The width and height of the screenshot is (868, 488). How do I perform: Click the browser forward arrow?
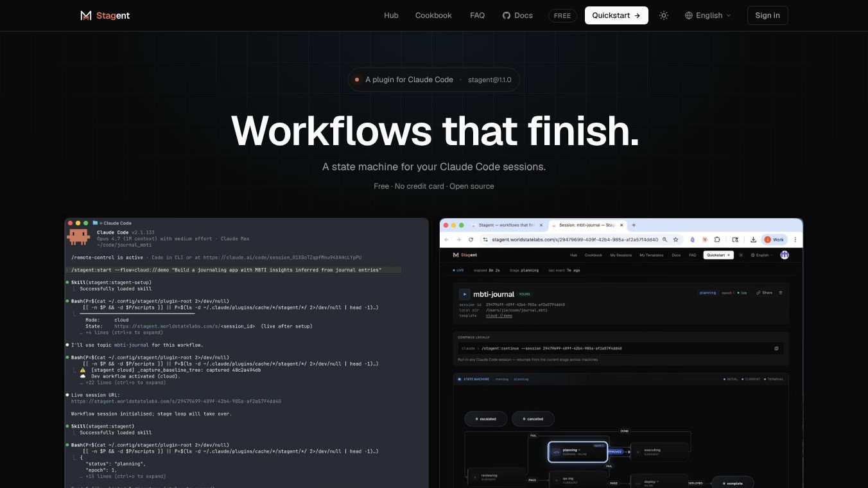coord(458,240)
